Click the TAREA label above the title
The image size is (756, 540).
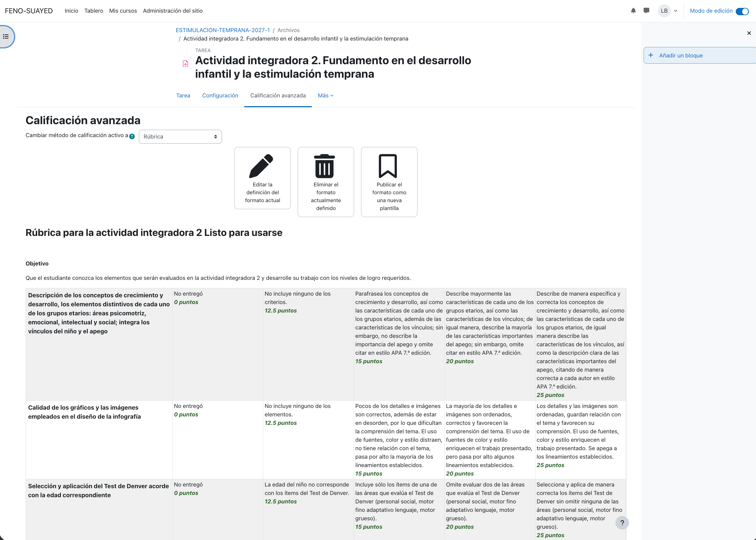203,50
